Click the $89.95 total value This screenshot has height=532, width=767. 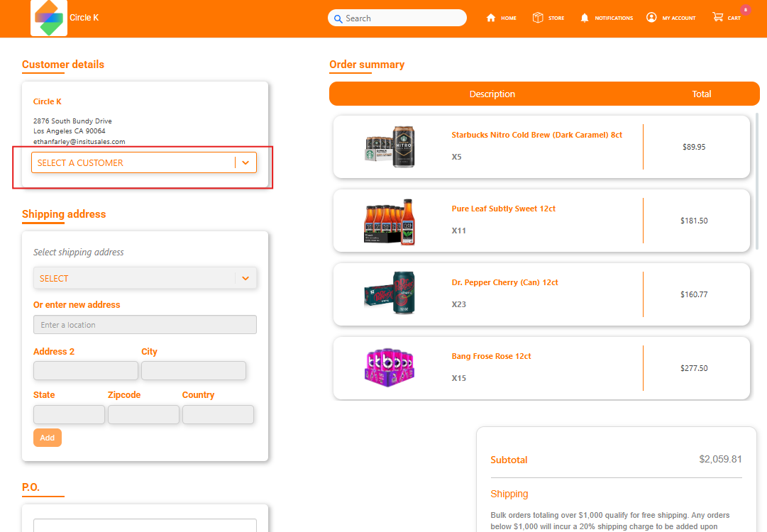[694, 147]
